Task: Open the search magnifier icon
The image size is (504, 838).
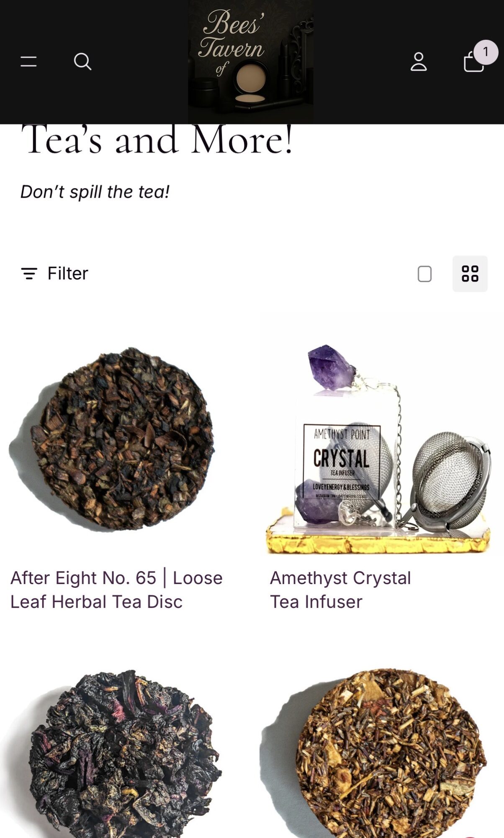Action: coord(82,62)
